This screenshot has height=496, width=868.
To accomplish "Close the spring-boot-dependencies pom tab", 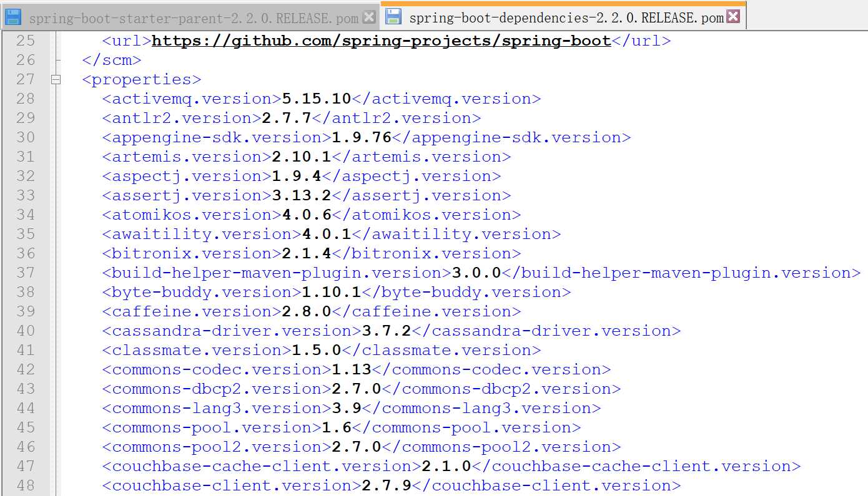I will pyautogui.click(x=733, y=17).
